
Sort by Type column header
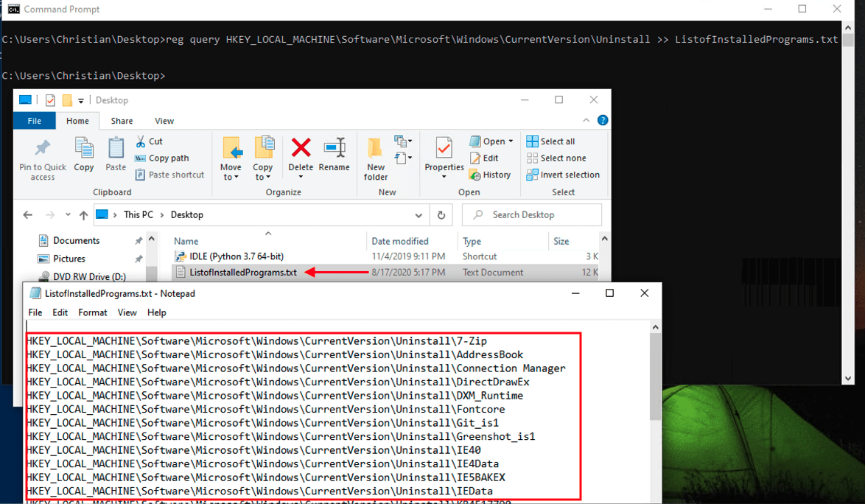tap(472, 241)
